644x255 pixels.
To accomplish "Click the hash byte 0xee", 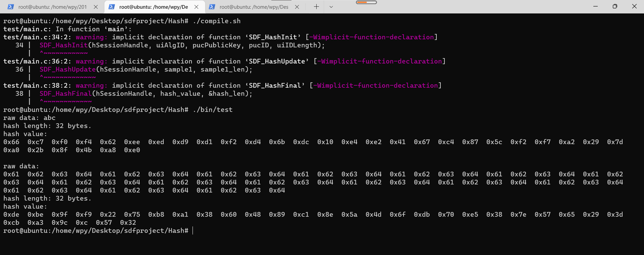I will [x=132, y=142].
